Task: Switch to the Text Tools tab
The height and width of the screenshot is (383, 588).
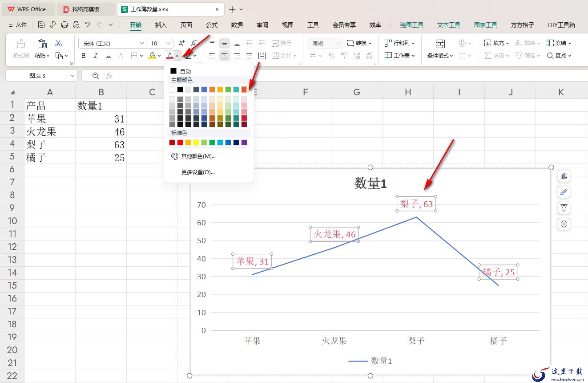Action: 449,25
